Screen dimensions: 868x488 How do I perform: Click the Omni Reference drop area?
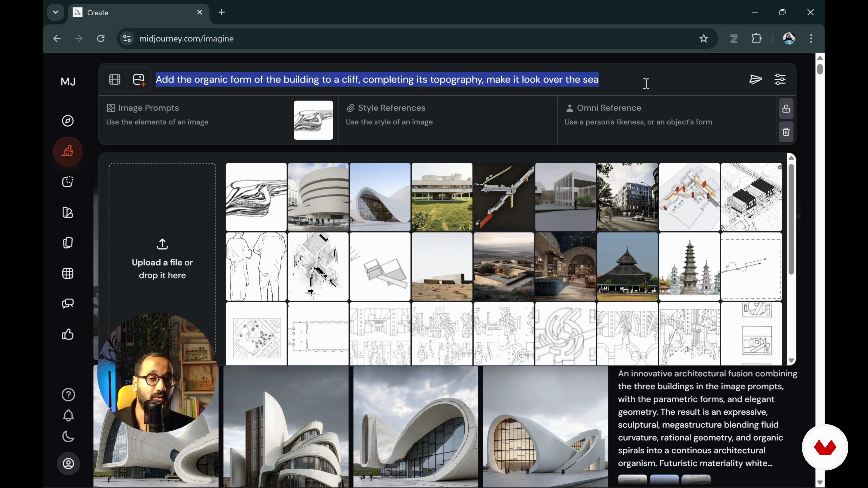(667, 120)
